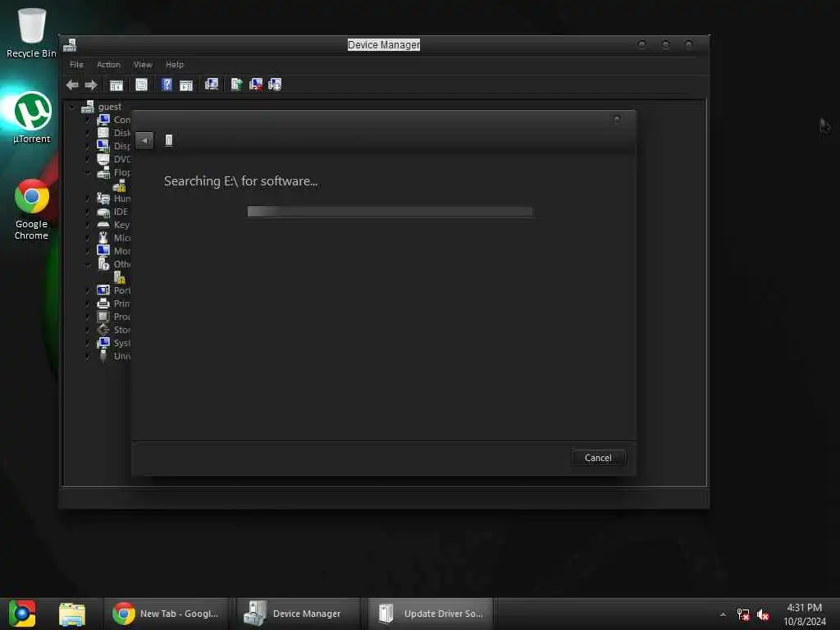Click the Uninstall device toolbar icon
The image size is (840, 630).
[256, 84]
